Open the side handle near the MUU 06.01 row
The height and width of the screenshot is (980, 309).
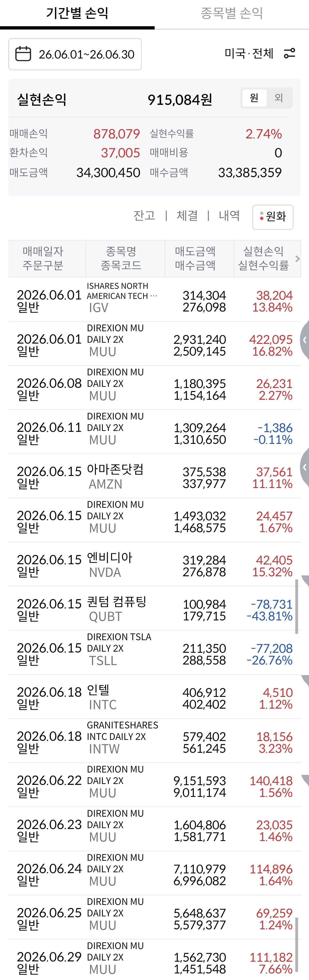coord(304,340)
